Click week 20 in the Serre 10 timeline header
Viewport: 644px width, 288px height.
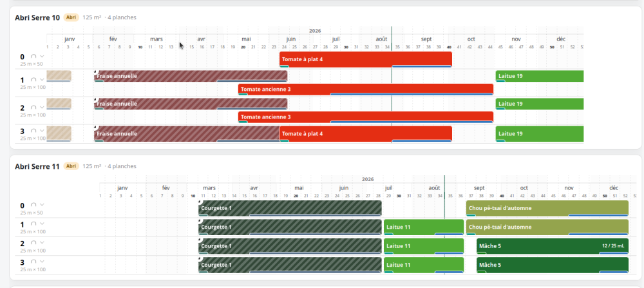[243, 47]
